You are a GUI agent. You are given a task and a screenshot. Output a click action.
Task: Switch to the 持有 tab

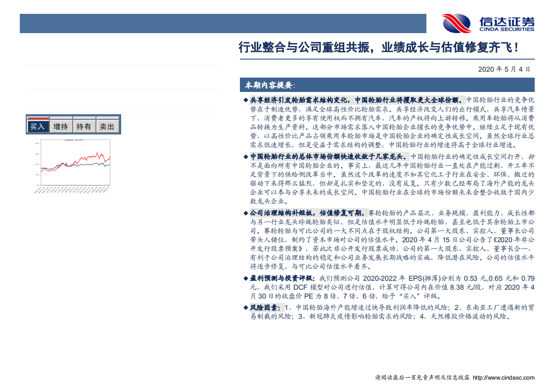85,126
